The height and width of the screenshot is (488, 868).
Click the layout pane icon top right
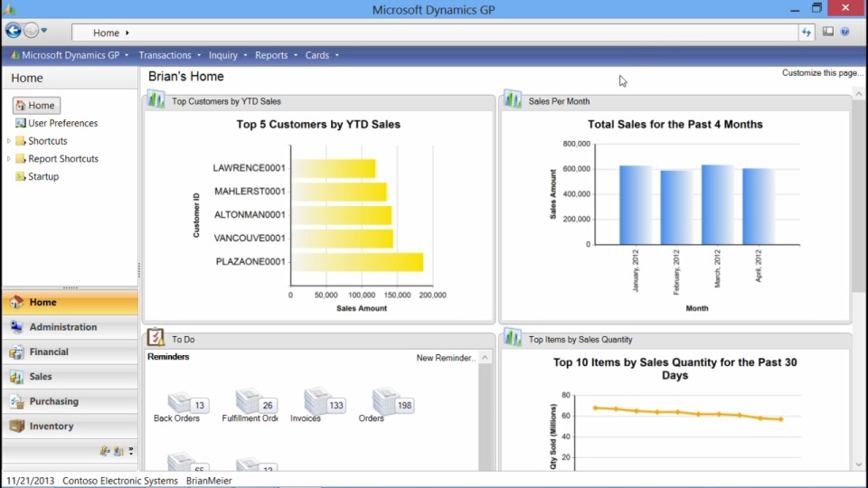(827, 32)
